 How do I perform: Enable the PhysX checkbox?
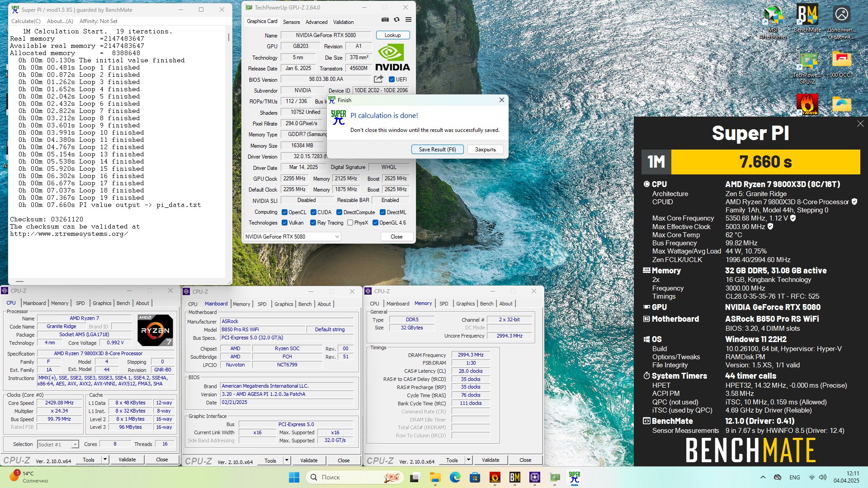click(350, 223)
